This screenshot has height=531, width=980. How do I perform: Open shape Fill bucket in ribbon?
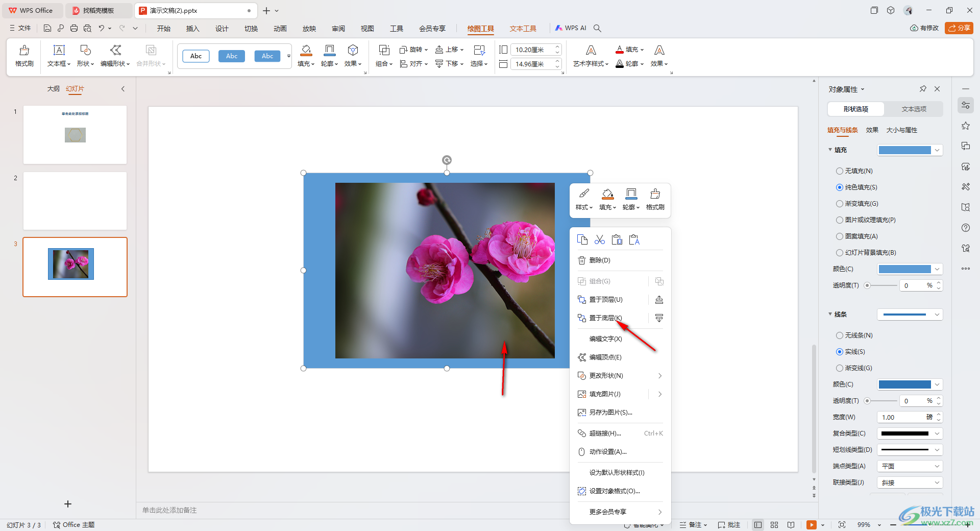306,56
